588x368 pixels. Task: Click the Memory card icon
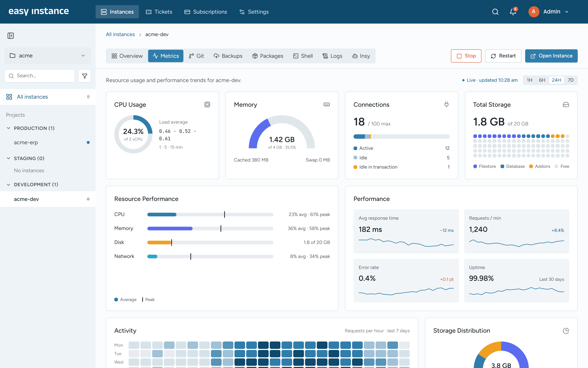coord(327,104)
